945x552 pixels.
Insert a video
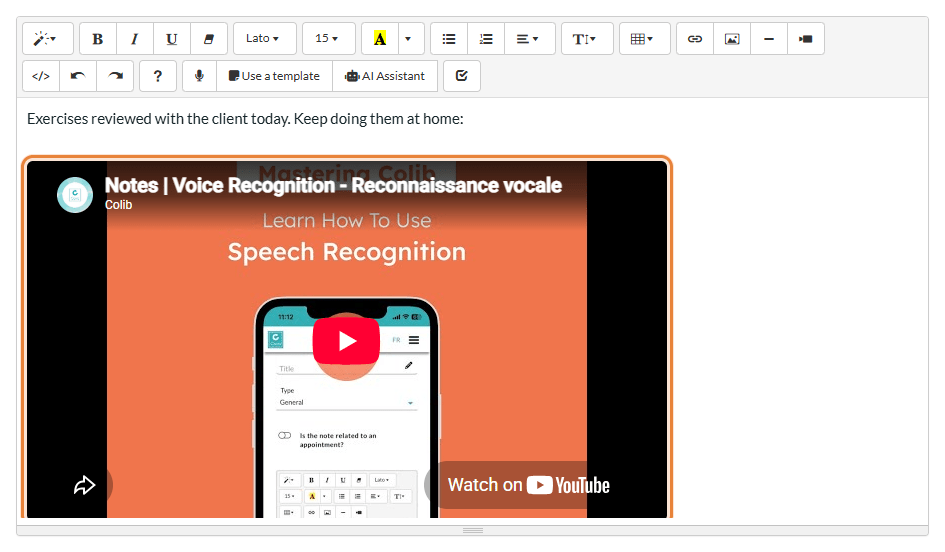806,39
